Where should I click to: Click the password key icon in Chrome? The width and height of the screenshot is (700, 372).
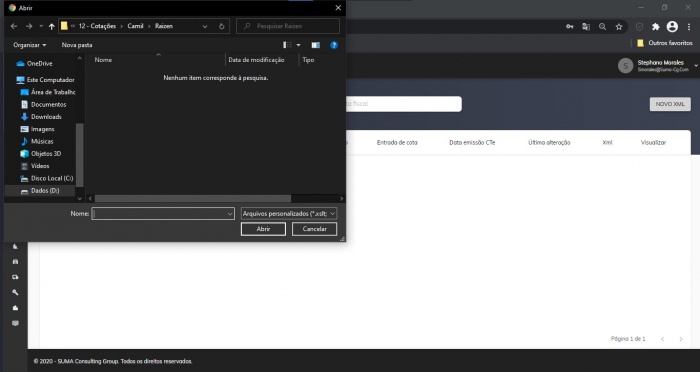click(570, 27)
